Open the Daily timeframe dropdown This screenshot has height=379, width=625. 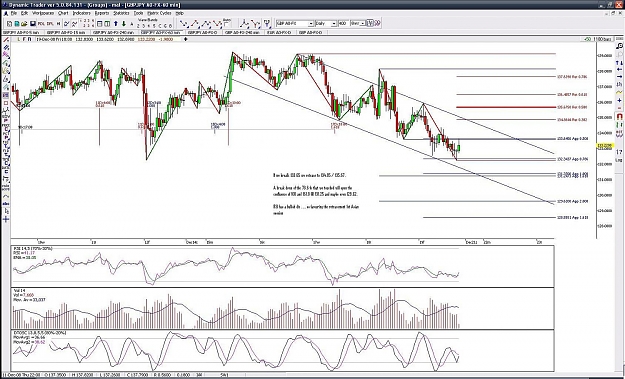[x=334, y=24]
